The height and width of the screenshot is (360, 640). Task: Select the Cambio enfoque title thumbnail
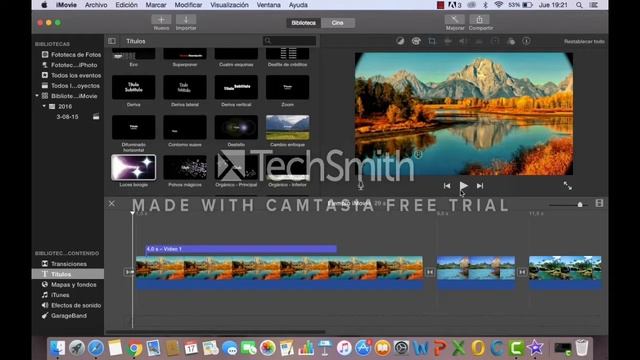(287, 127)
